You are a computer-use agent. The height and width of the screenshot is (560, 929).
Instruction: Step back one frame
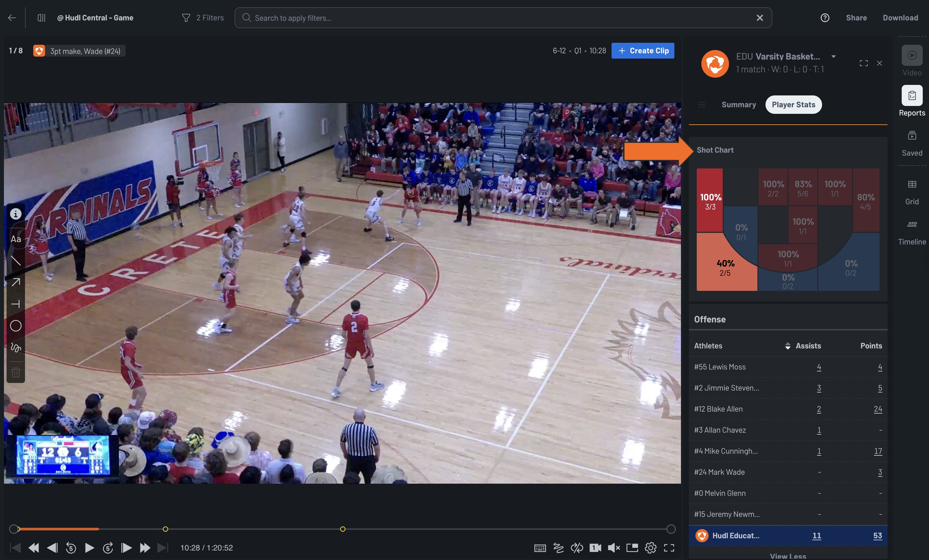click(x=52, y=547)
